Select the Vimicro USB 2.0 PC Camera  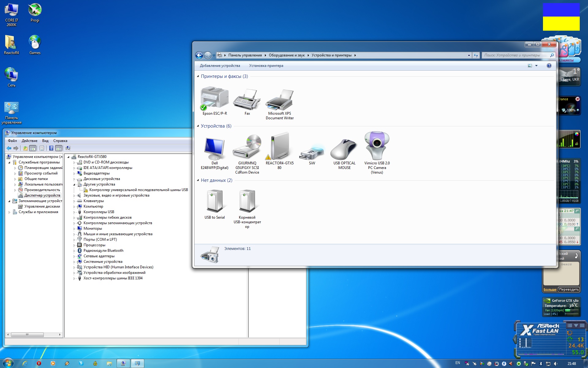(377, 153)
